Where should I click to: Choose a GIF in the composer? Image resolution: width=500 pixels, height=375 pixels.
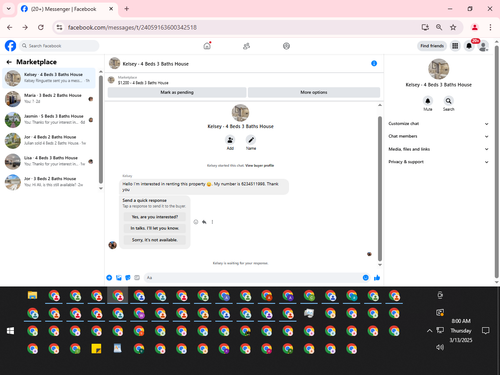coord(137,278)
